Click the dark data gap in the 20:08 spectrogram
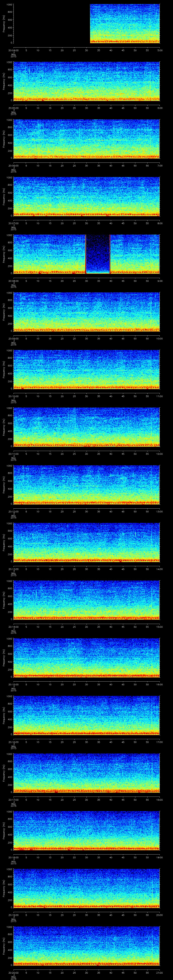173x980 pixels. (x=98, y=254)
